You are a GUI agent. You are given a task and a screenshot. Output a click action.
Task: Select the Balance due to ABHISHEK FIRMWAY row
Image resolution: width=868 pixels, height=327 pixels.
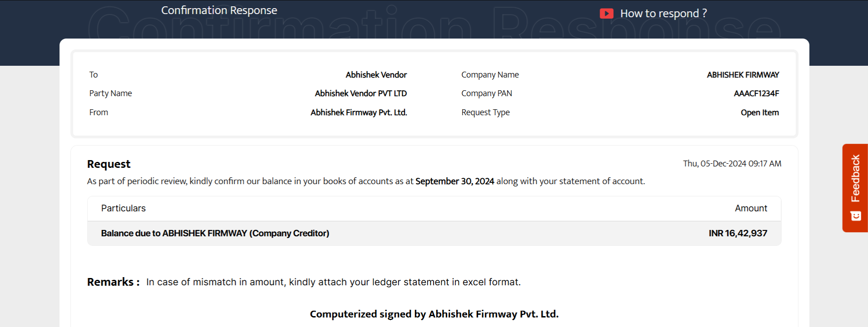pyautogui.click(x=215, y=233)
